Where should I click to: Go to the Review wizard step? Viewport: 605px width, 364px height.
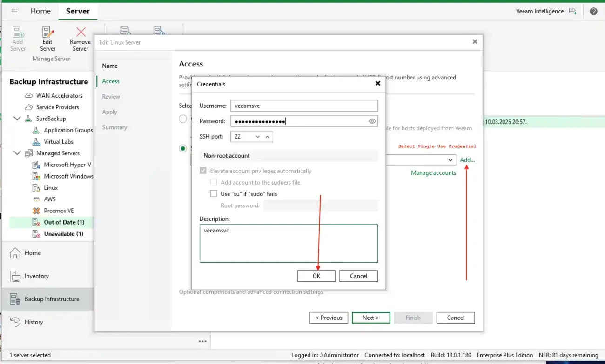(111, 97)
